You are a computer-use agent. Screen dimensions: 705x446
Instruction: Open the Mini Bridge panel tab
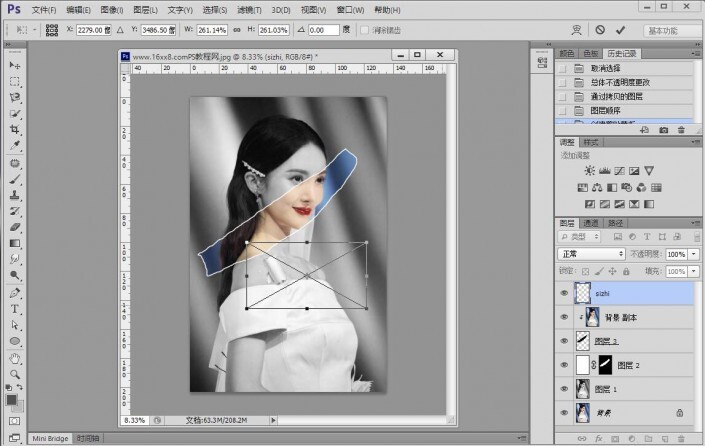(50, 438)
